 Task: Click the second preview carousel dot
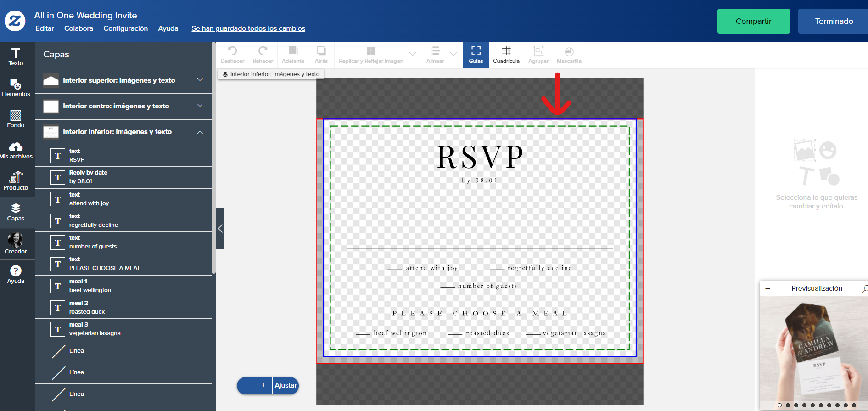788,405
